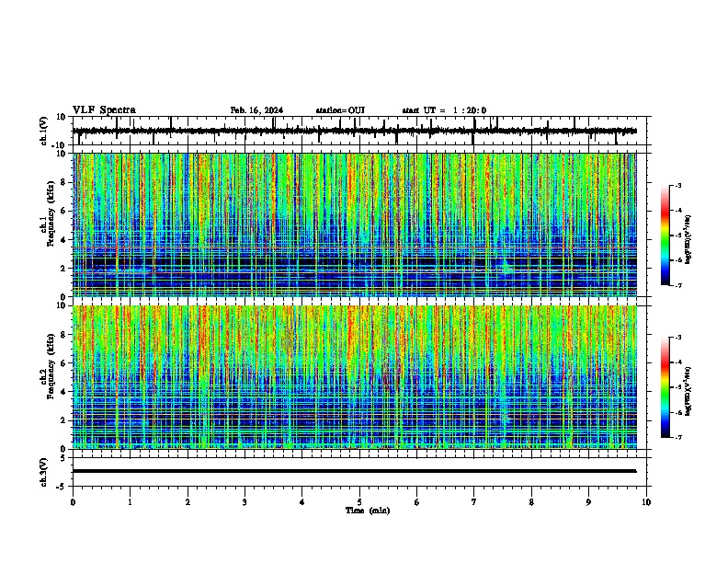Screen dimensions: 728x563
Task: Click the 2 kHz tick label on ch.2
Action: tap(63, 420)
